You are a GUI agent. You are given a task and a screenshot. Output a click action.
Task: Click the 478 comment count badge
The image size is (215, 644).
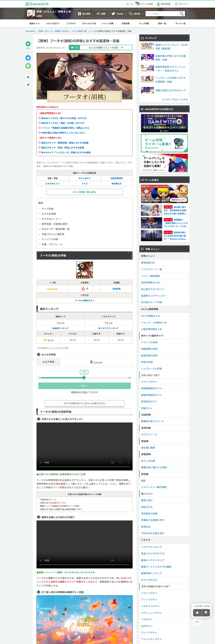tap(75, 47)
